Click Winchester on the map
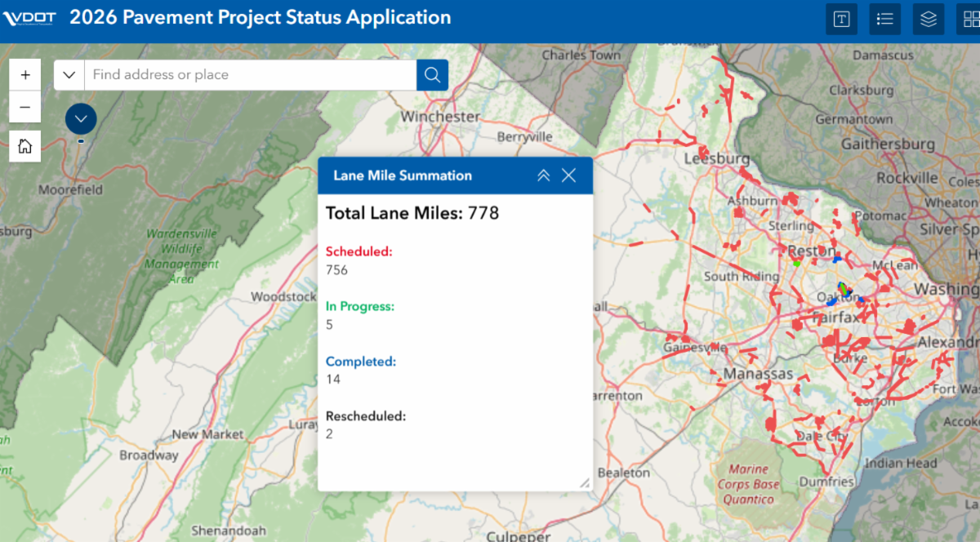 click(440, 117)
